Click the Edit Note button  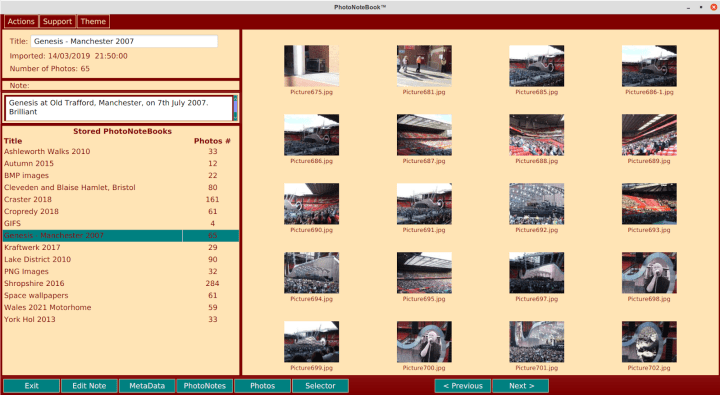tap(89, 386)
